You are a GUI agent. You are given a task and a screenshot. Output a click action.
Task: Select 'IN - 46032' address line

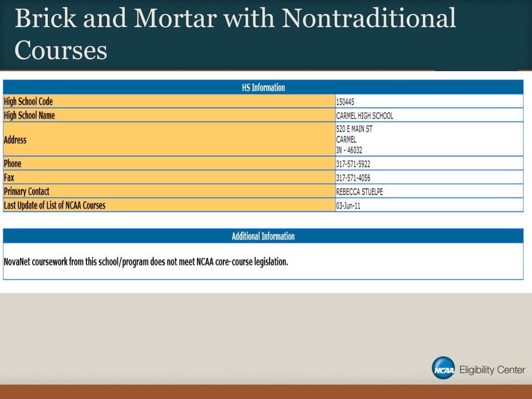(x=349, y=150)
